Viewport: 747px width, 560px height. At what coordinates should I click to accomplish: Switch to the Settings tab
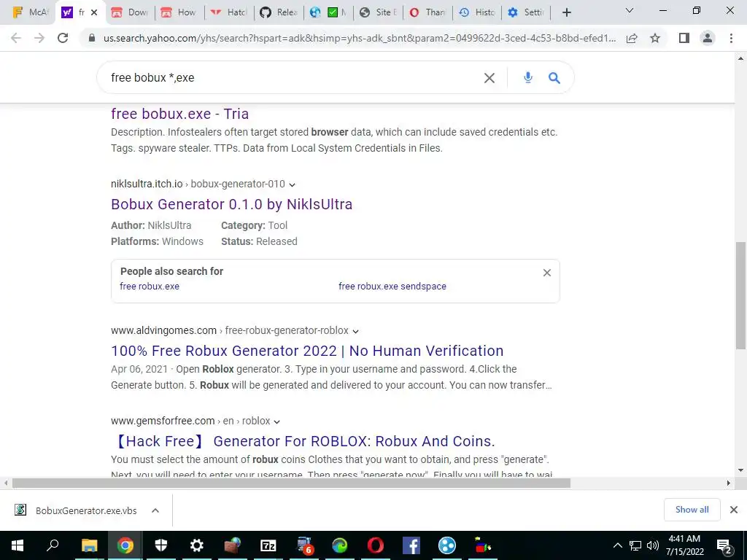pyautogui.click(x=526, y=12)
